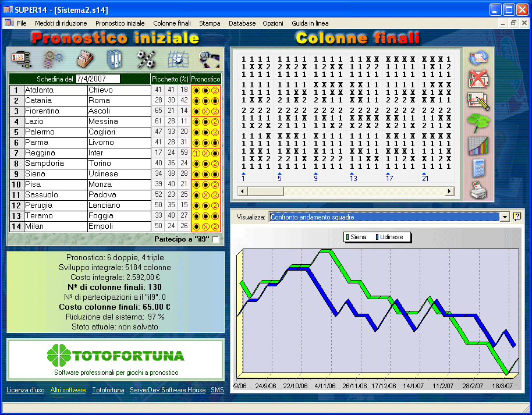
Task: Open the Metodi di riduzione menu
Action: point(61,23)
